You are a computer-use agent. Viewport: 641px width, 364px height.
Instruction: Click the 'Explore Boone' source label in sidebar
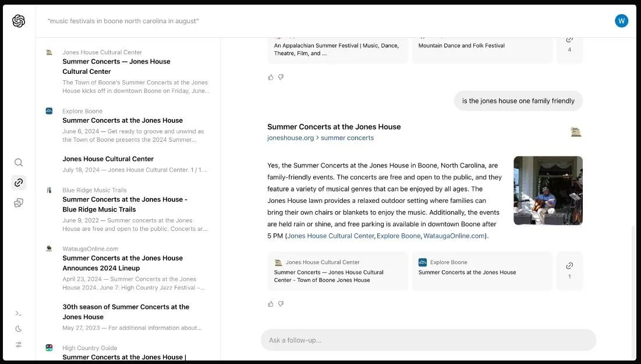pyautogui.click(x=83, y=111)
